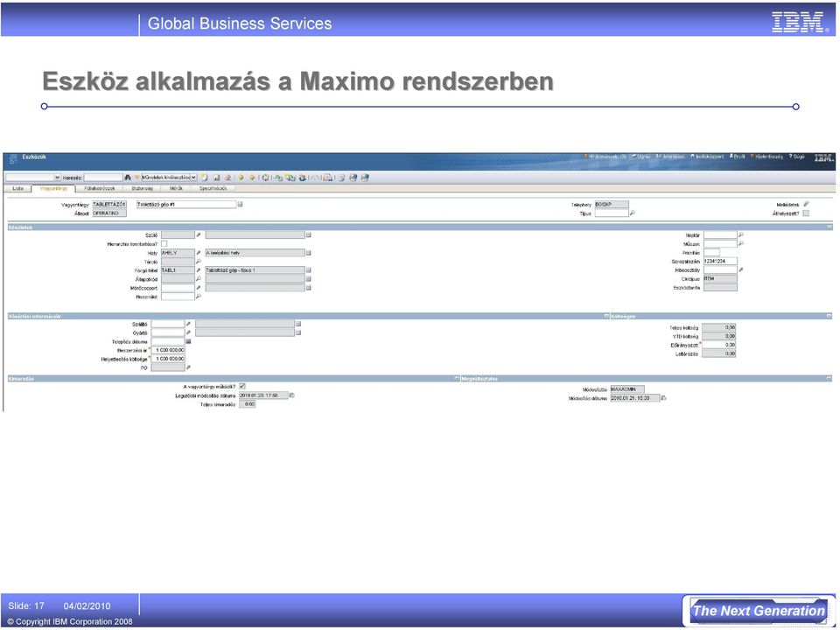Screen dimensions: 840x630
Task: Click the Mérőcsoport input field
Action: tap(178, 288)
